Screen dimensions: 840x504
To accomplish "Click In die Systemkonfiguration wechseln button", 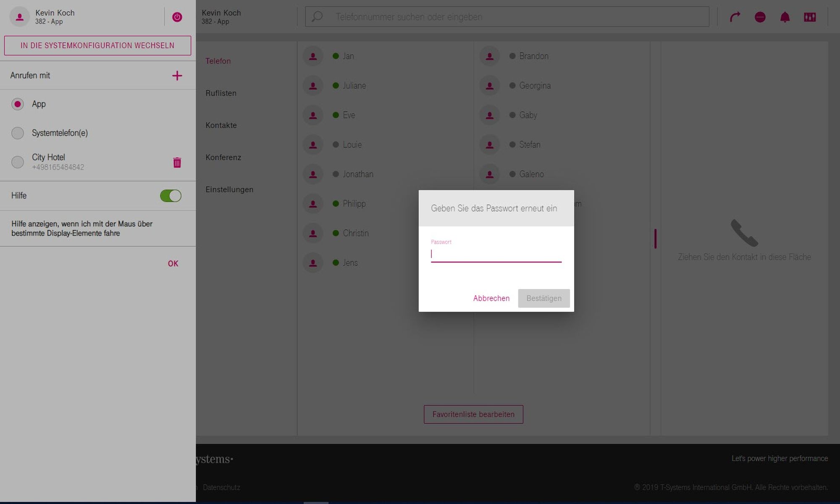I will coord(97,45).
